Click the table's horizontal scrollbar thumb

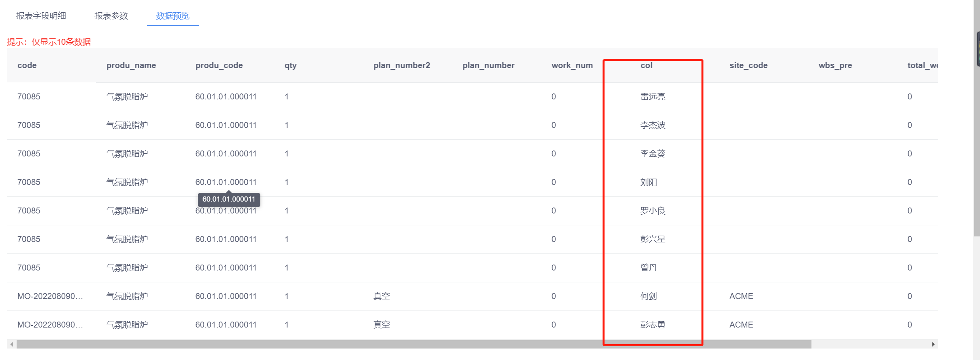click(x=414, y=344)
